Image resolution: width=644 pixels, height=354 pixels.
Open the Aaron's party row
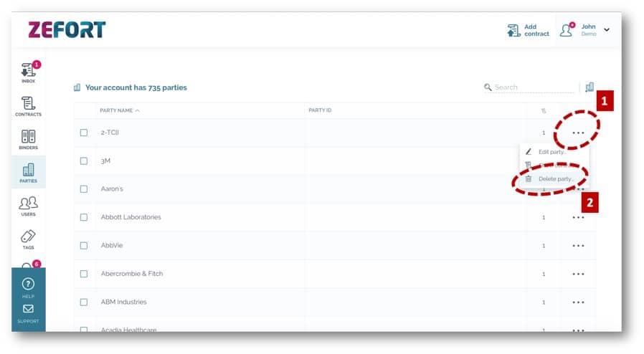335,189
